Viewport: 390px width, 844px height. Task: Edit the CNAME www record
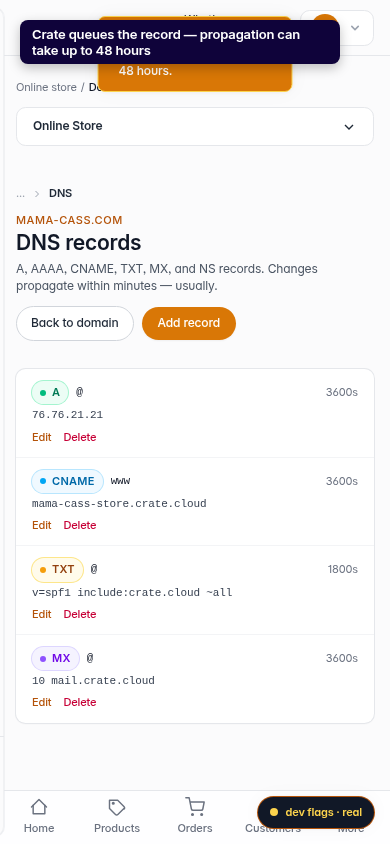[42, 525]
